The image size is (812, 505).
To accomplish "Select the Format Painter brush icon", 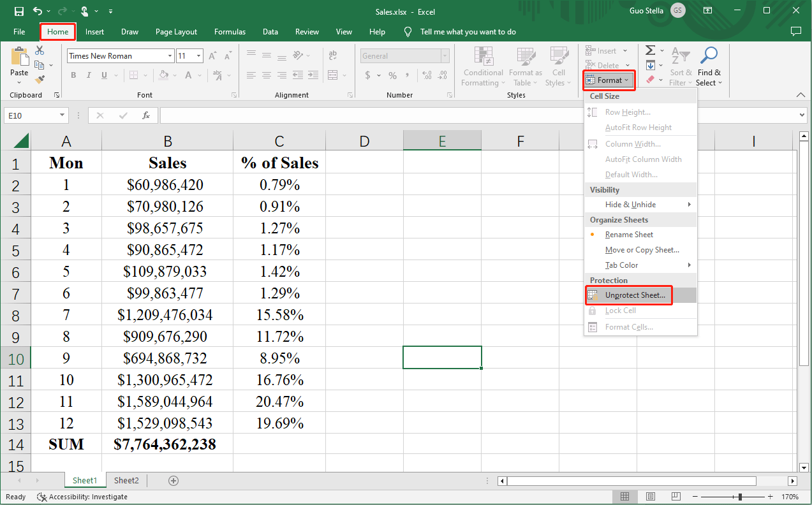I will click(x=40, y=80).
